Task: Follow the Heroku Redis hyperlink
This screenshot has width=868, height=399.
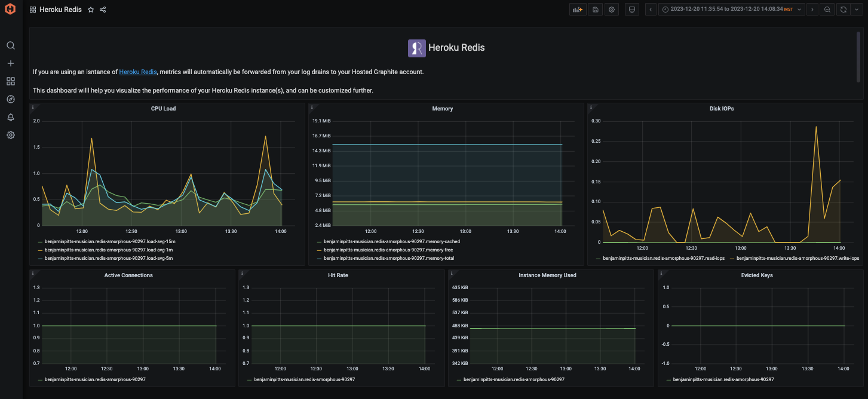Action: pyautogui.click(x=137, y=71)
